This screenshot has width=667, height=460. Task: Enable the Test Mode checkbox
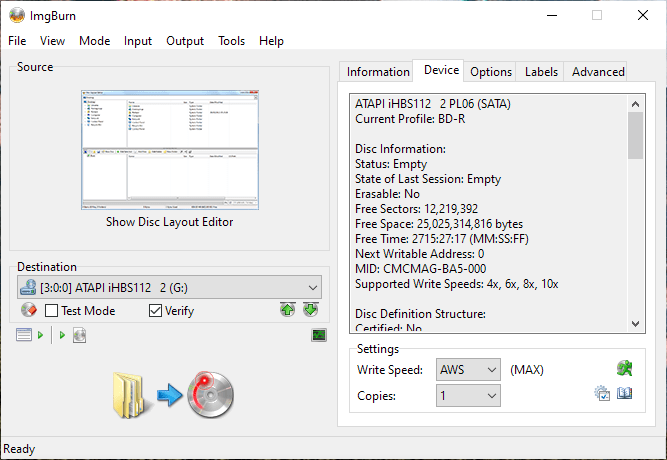click(51, 311)
